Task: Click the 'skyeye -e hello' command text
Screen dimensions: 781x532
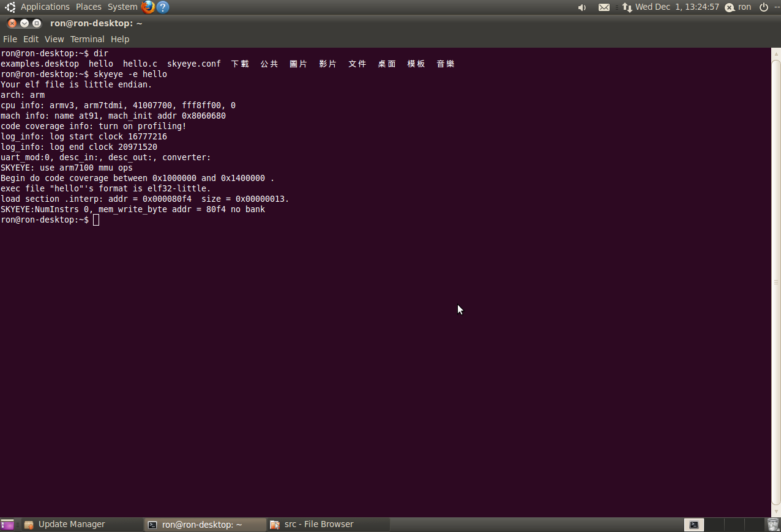Action: click(130, 74)
